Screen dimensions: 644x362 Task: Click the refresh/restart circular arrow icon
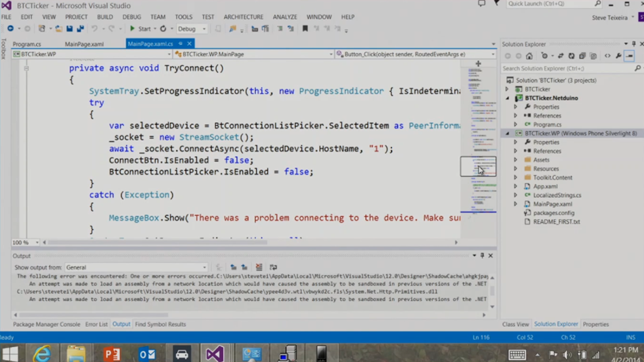[x=163, y=28]
